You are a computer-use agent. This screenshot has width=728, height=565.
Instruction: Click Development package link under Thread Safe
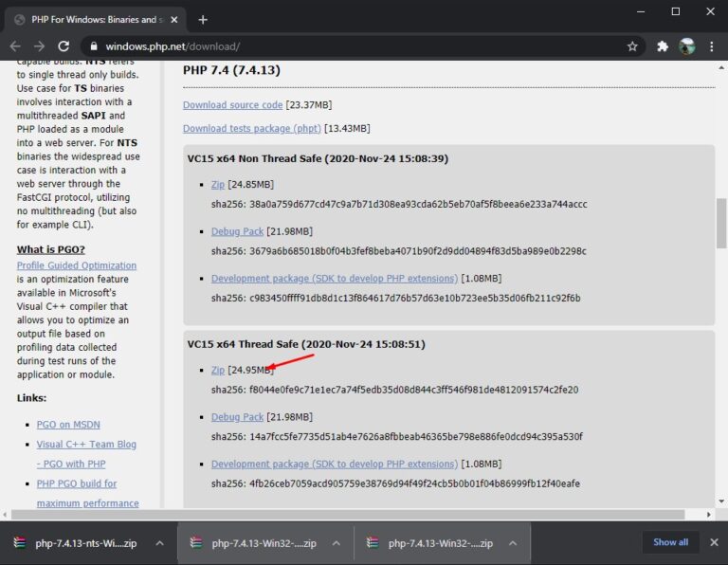(x=335, y=464)
